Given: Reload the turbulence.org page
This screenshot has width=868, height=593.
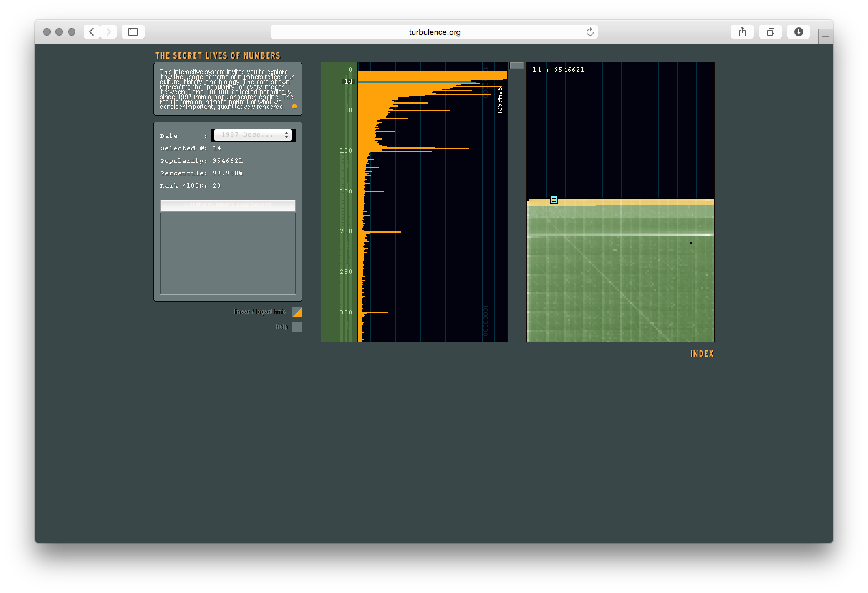Looking at the screenshot, I should coord(590,32).
